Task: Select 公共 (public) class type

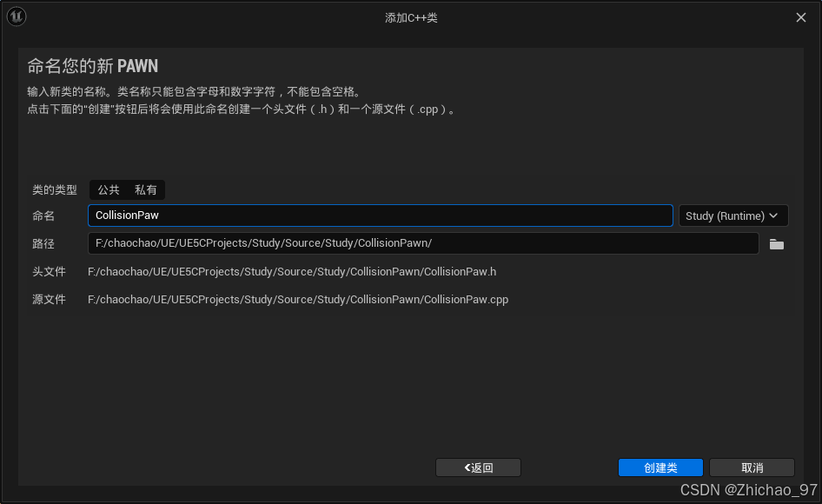Action: point(109,189)
